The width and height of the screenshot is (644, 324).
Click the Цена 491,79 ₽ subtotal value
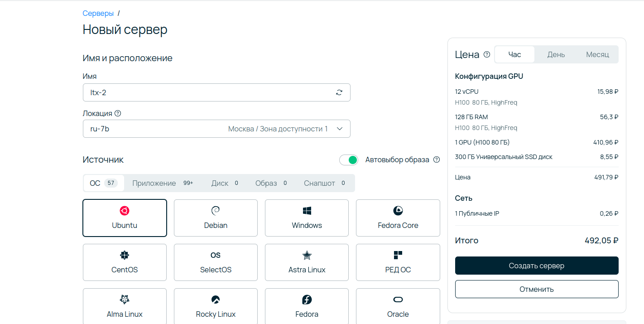point(606,177)
